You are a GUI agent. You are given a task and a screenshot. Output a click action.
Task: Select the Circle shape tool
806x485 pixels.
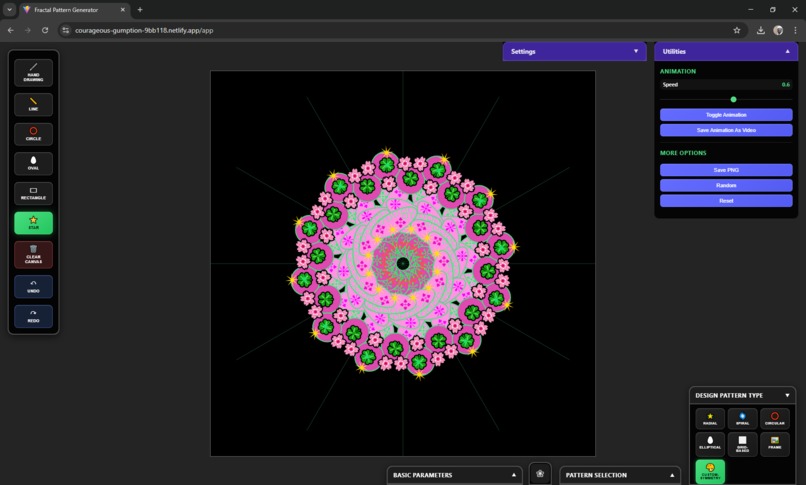click(x=33, y=134)
